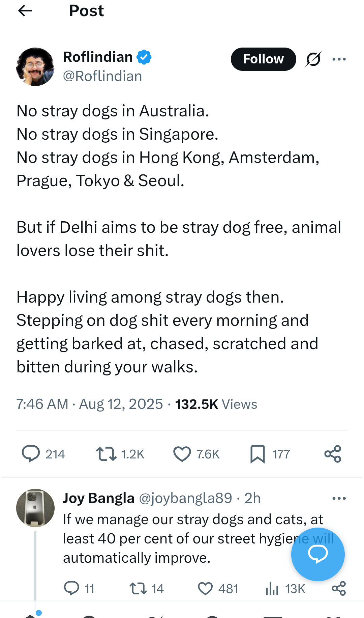The image size is (364, 618).
Task: Follow the Roflindian account
Action: pos(263,59)
